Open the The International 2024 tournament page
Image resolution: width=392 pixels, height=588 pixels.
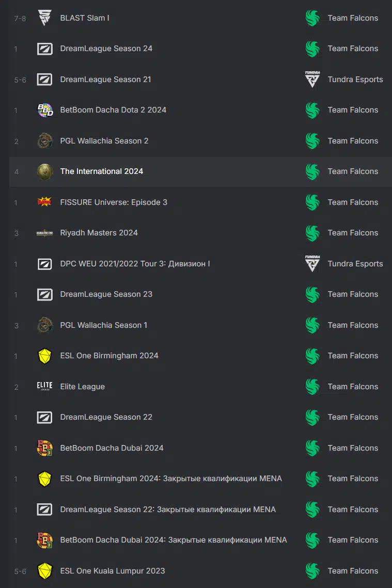[102, 171]
